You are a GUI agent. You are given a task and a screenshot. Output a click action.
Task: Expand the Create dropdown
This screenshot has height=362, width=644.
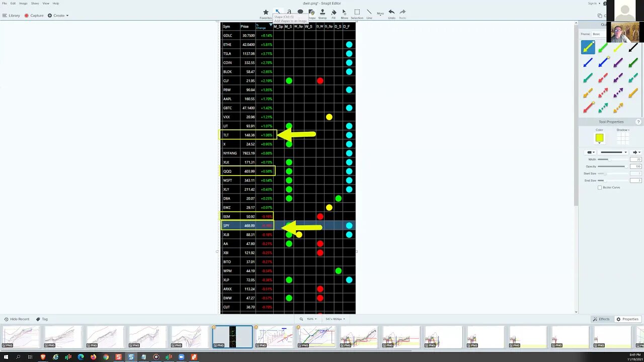(58, 16)
